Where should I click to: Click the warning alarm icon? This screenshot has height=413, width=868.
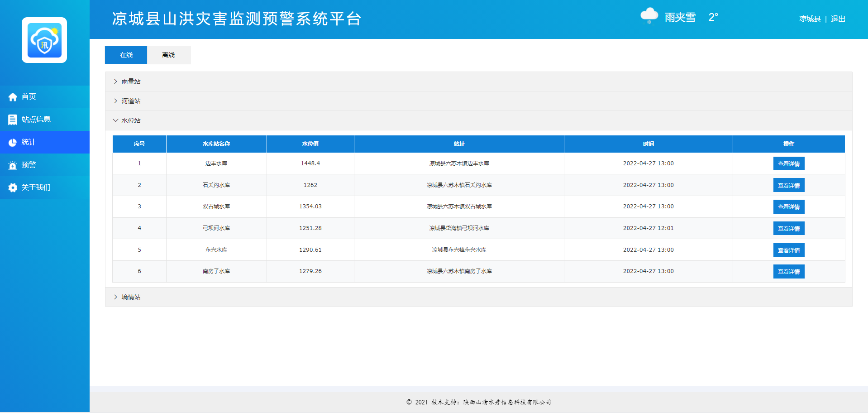coord(13,165)
